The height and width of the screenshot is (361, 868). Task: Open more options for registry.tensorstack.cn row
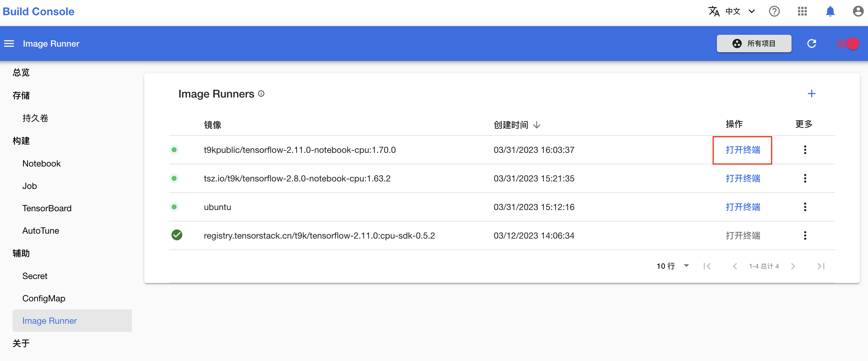805,235
